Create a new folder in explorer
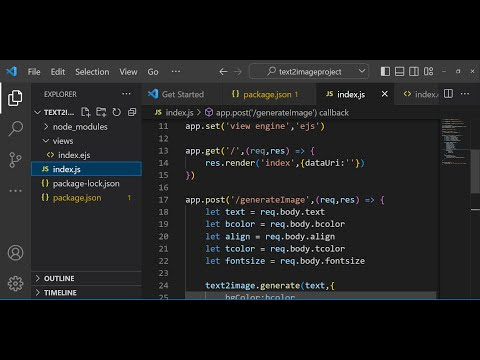 pos(101,112)
